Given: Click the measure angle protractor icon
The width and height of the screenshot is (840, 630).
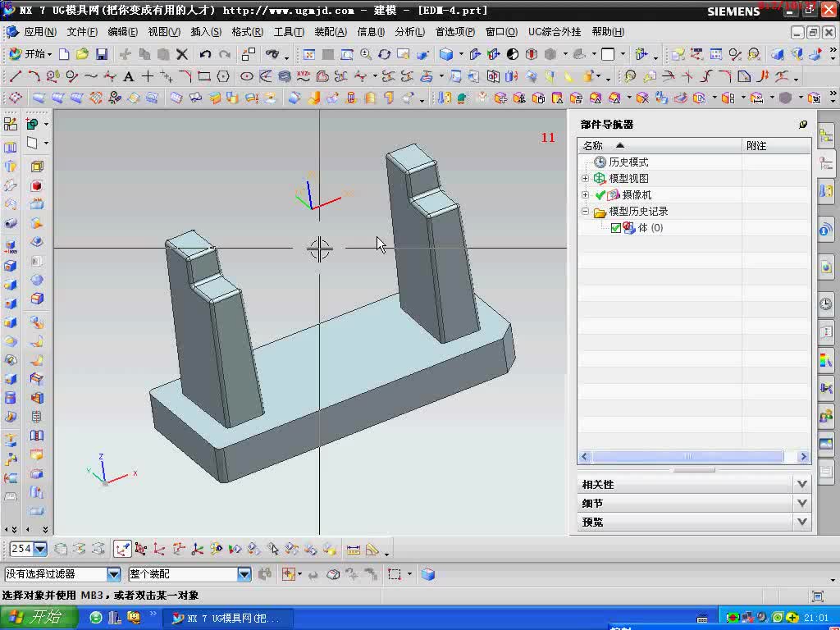Looking at the screenshot, I should pyautogui.click(x=372, y=550).
